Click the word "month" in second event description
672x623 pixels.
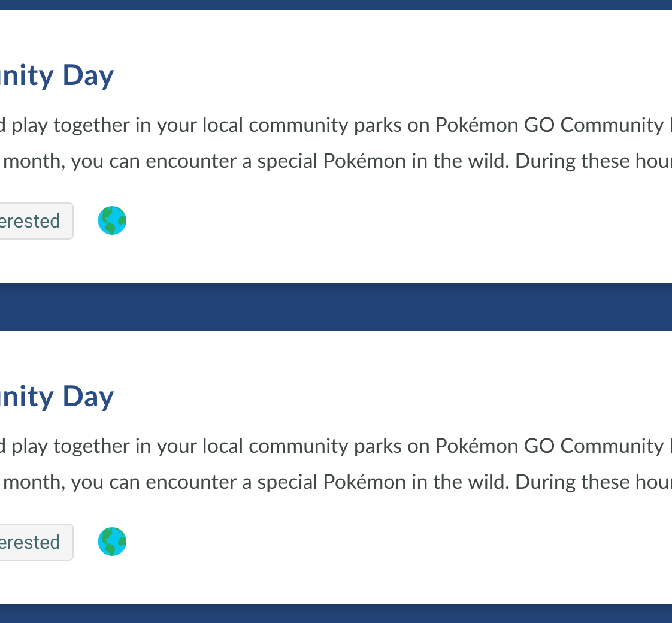tap(37, 482)
